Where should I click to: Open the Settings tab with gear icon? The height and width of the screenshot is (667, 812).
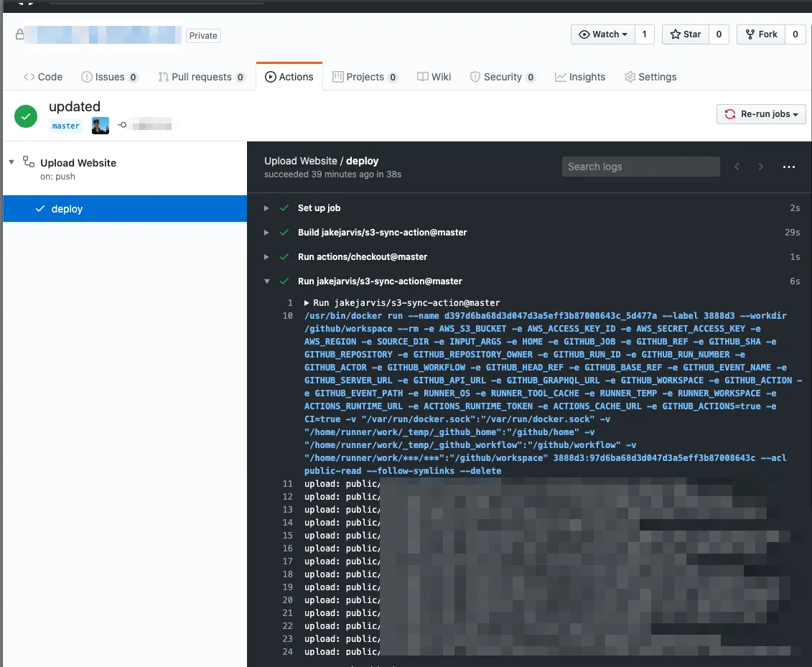coord(650,77)
